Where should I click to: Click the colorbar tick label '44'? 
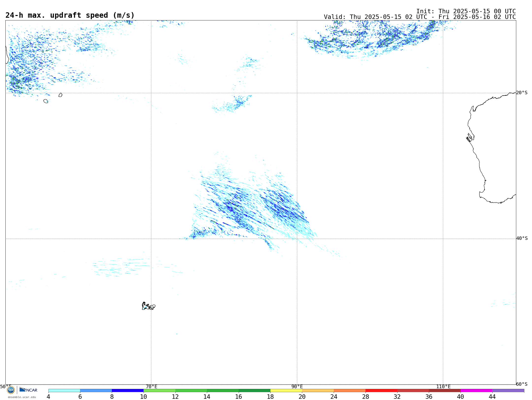coord(492,397)
